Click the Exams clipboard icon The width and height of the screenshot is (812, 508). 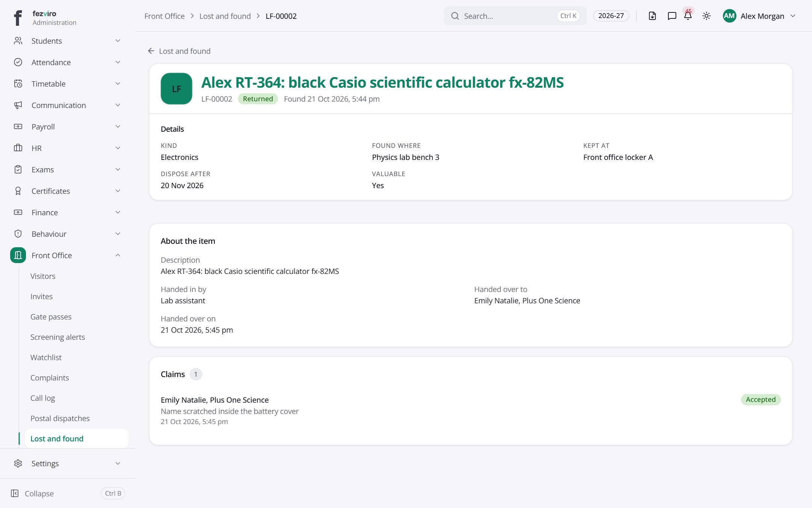(x=18, y=169)
